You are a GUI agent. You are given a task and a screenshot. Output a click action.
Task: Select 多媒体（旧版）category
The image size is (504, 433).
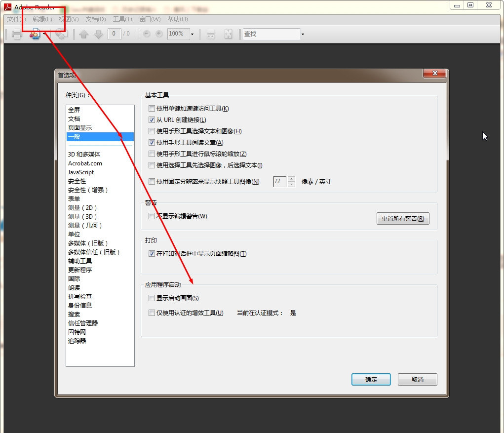[x=100, y=243]
